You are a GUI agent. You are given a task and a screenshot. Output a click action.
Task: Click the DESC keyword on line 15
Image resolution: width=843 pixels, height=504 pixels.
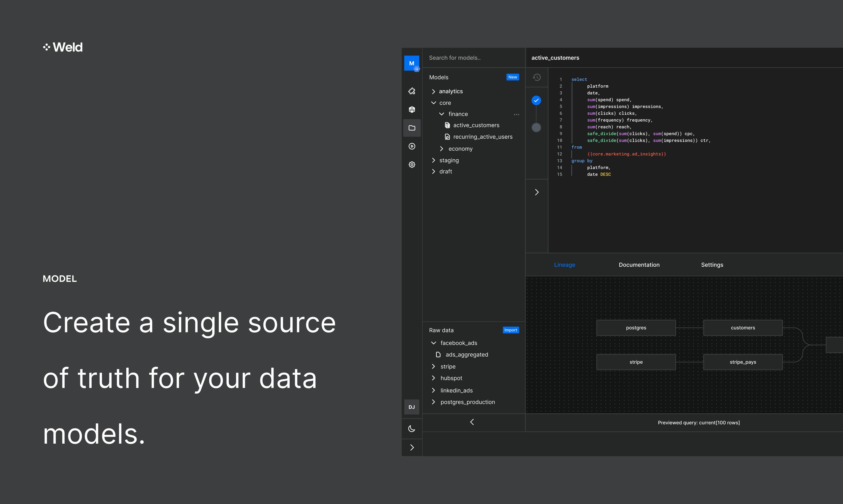(x=605, y=174)
